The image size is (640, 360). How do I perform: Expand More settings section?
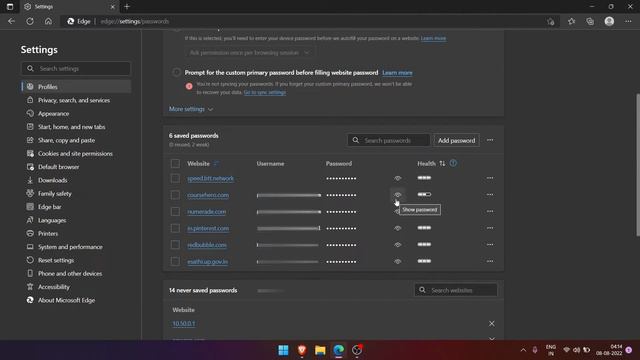pyautogui.click(x=191, y=109)
